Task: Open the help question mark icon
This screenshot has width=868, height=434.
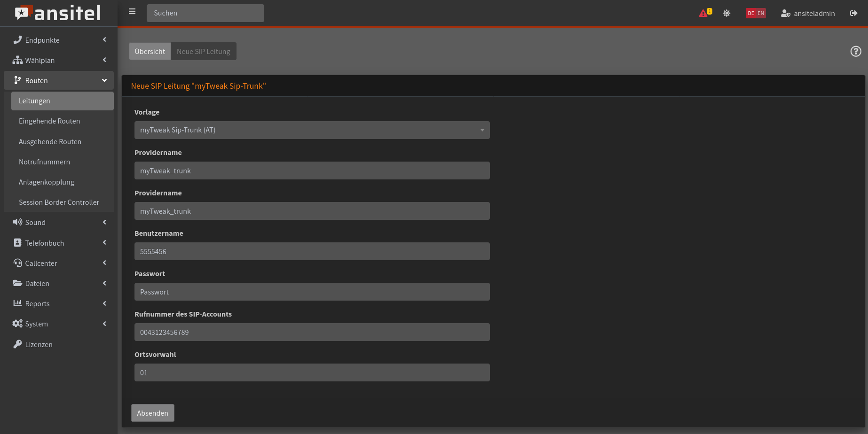Action: [x=855, y=51]
